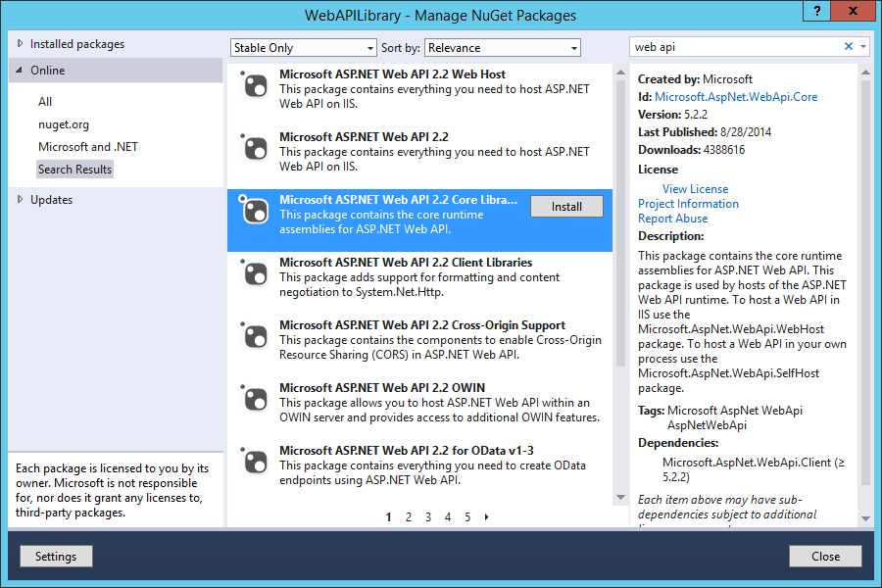Click into the web api search field

(737, 47)
